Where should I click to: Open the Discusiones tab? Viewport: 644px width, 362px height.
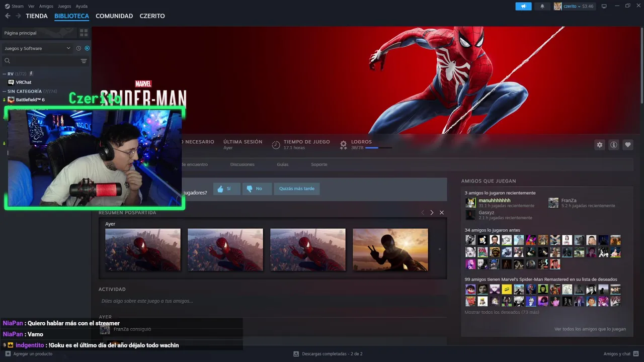(x=243, y=164)
